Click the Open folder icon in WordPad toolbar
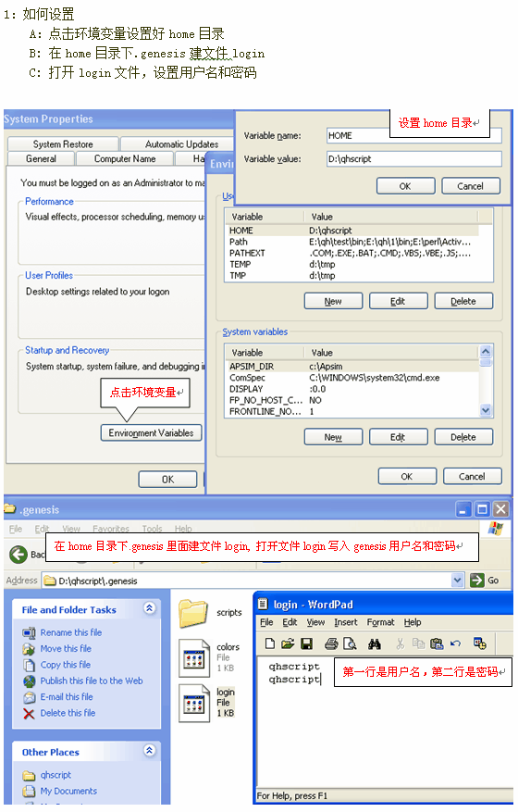This screenshot has height=812, width=518. 288,643
